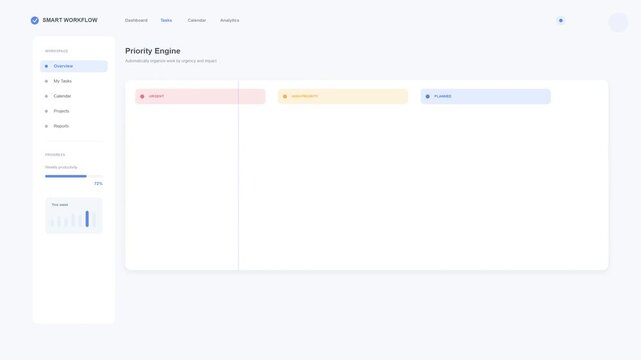Click the Weekly productivity label
Screen dimensions: 641x360
(x=61, y=167)
